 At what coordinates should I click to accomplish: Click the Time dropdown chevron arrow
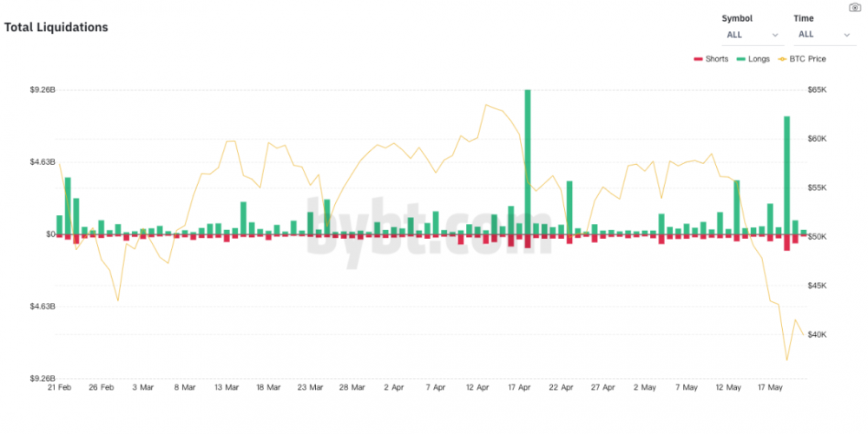click(x=847, y=35)
